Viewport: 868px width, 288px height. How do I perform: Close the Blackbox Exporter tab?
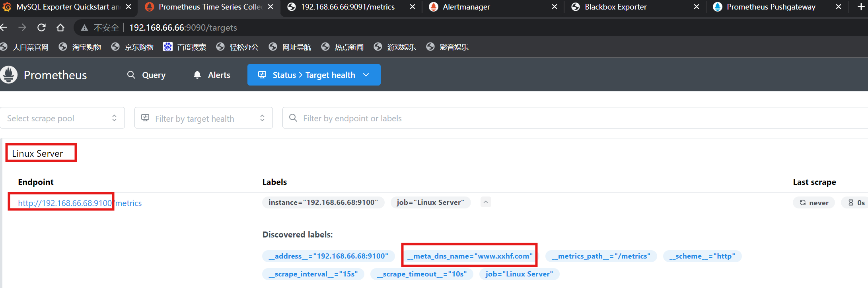(697, 7)
